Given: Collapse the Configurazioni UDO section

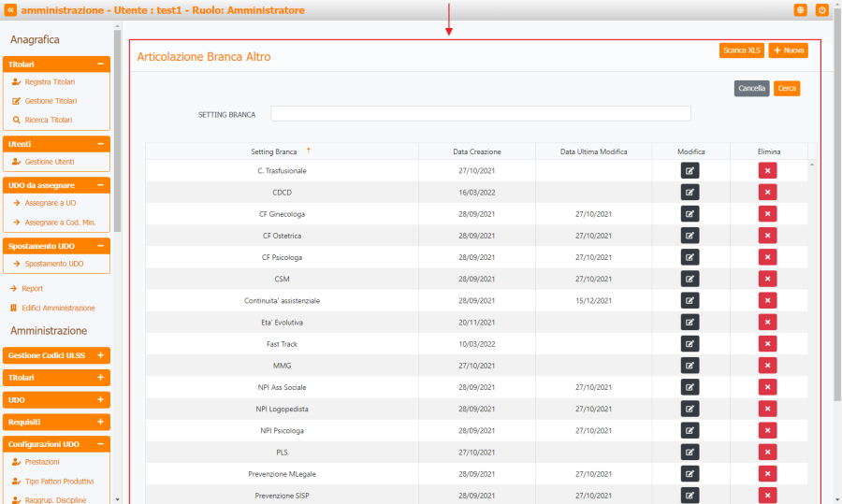Looking at the screenshot, I should pos(100,444).
